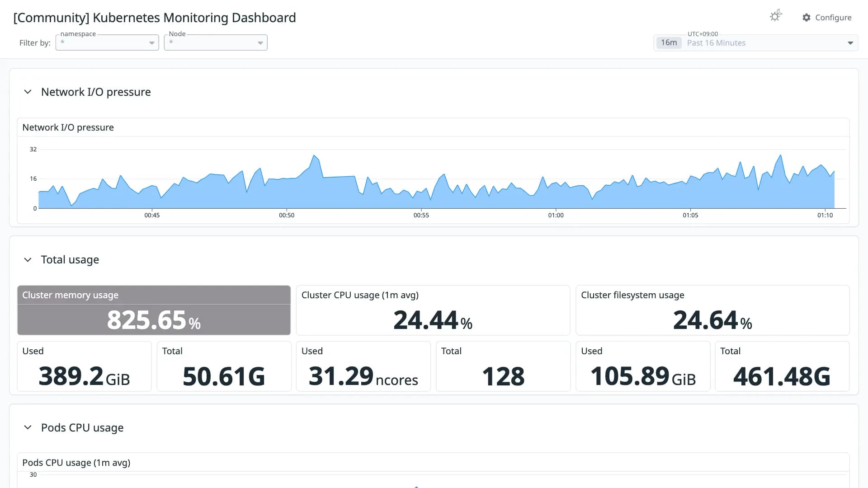Click the 128 CPU total value
The height and width of the screenshot is (488, 868).
tap(503, 376)
